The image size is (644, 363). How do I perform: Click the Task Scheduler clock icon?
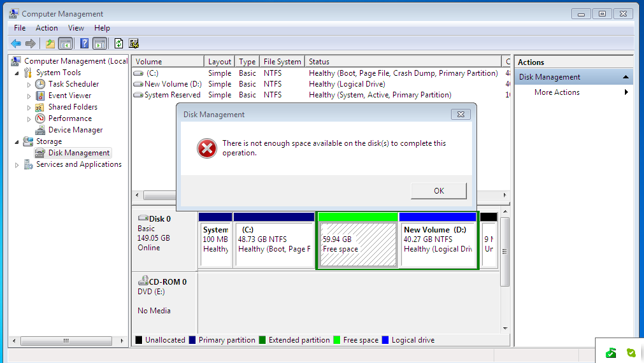coord(40,84)
